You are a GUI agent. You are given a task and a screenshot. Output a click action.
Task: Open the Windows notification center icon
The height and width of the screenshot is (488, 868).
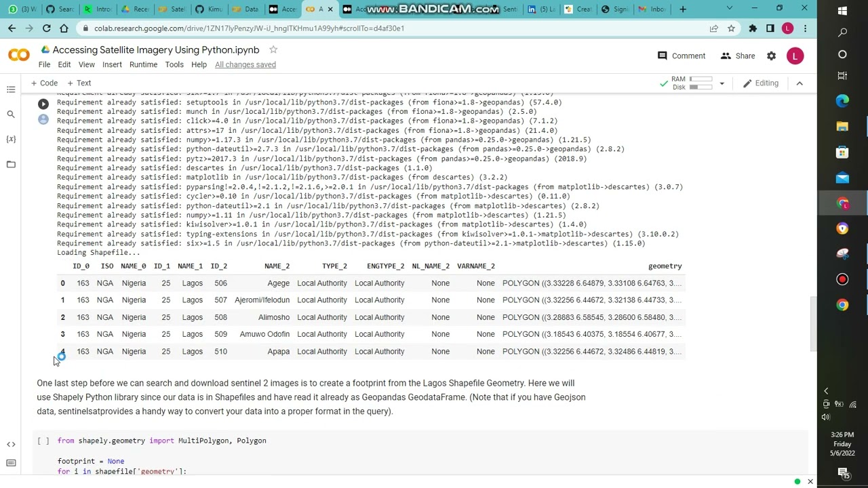[x=842, y=472]
